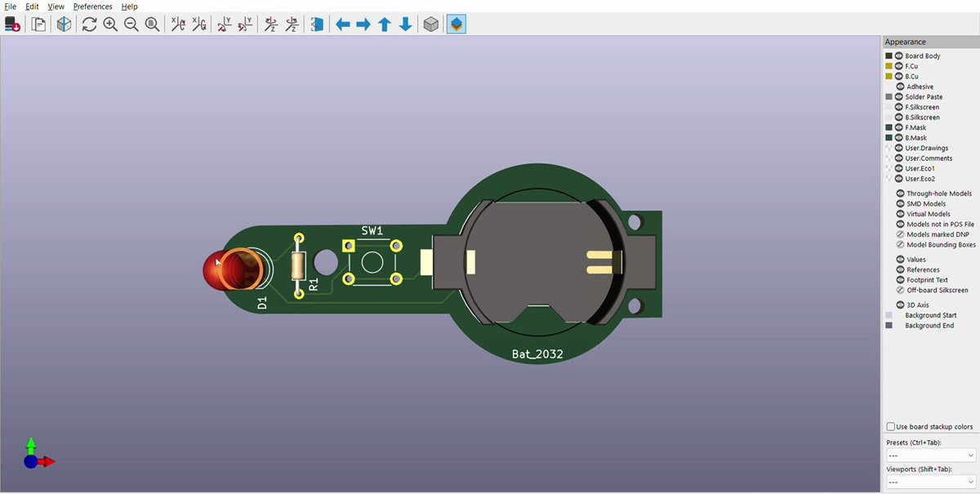The height and width of the screenshot is (494, 980).
Task: Open the View menu
Action: click(56, 7)
